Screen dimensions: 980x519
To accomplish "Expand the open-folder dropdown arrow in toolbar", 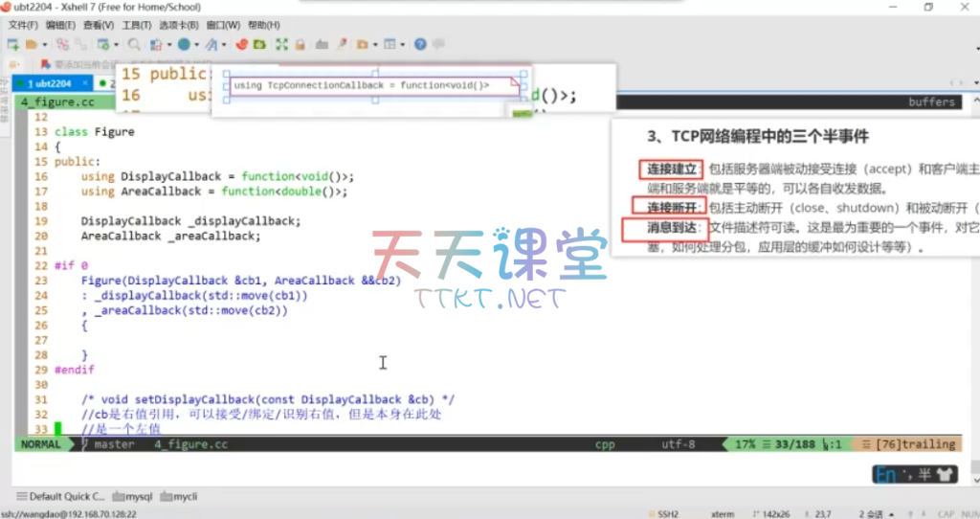I will coord(44,45).
